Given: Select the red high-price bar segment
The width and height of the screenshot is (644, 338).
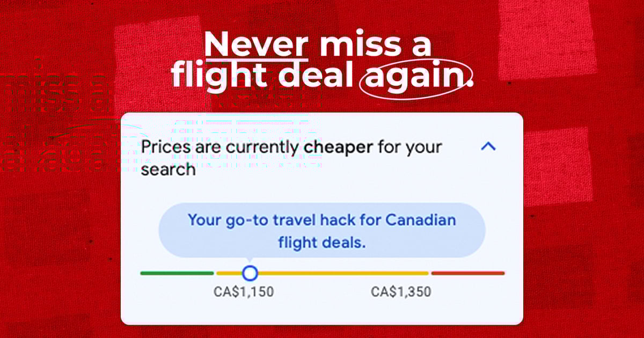Looking at the screenshot, I should click(x=468, y=273).
